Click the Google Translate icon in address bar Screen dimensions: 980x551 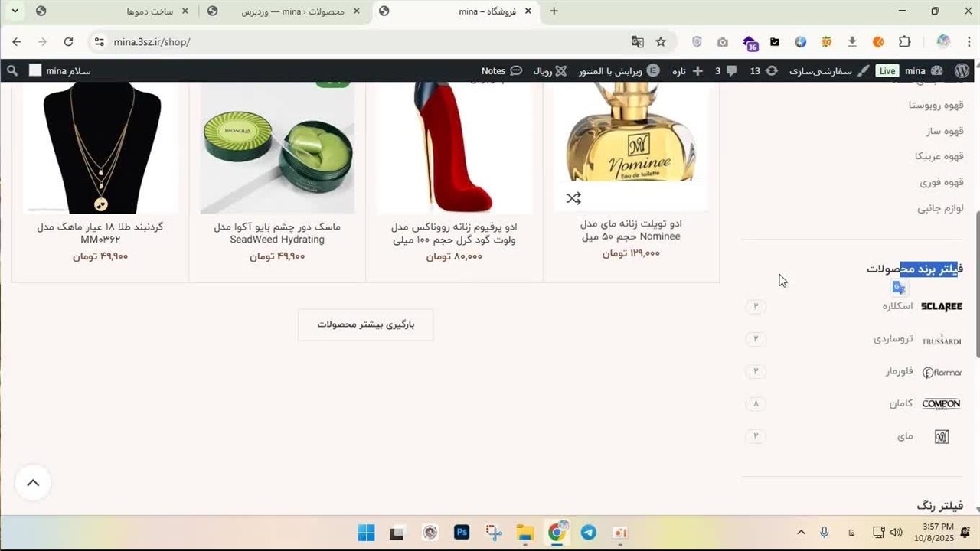tap(637, 42)
